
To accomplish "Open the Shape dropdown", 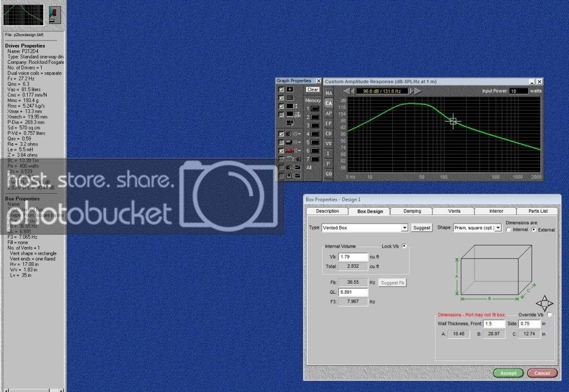I will (x=498, y=228).
